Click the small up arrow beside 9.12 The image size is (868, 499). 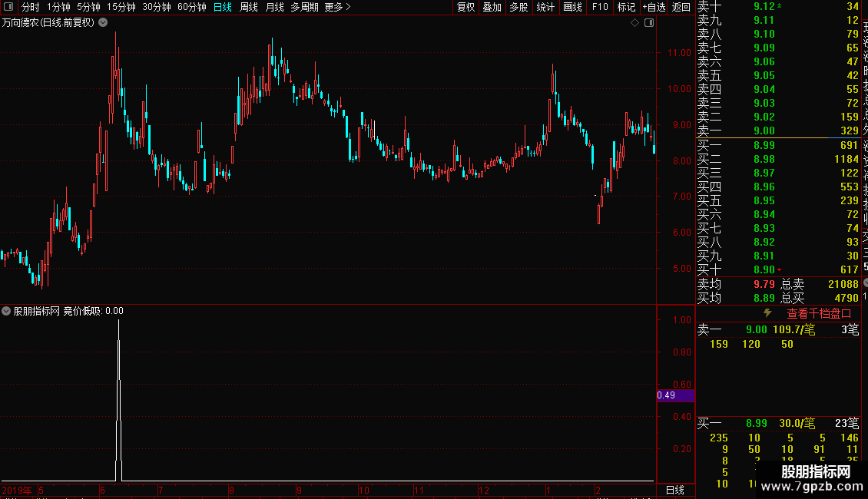pyautogui.click(x=780, y=5)
